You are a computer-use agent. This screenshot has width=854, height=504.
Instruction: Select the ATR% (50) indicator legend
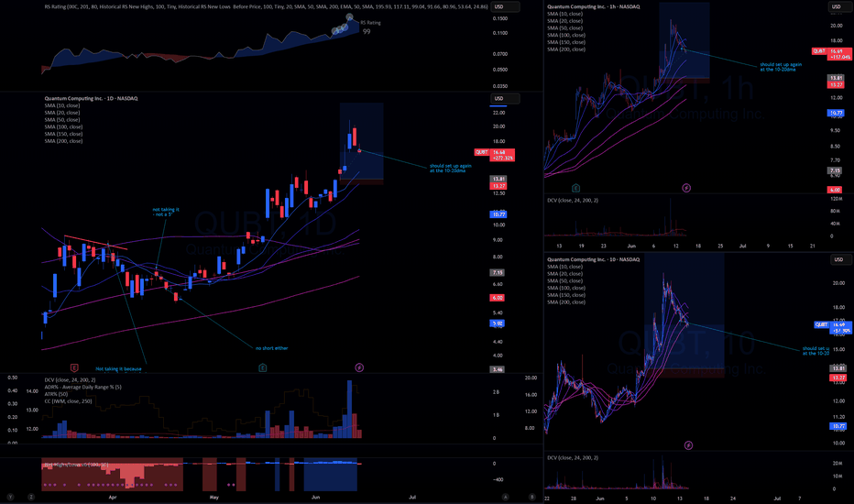(x=56, y=394)
